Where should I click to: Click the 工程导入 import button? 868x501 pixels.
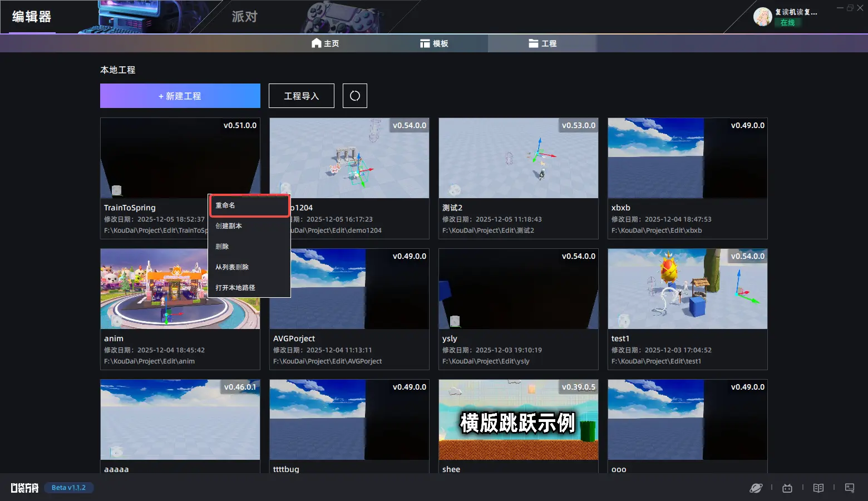[301, 96]
